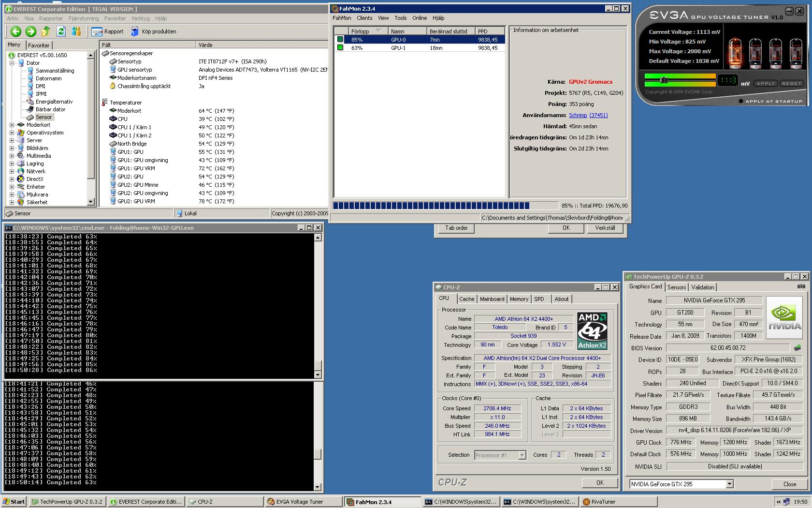Select the second vacuum tube in EVGA tuner
The width and height of the screenshot is (812, 508).
[755, 53]
